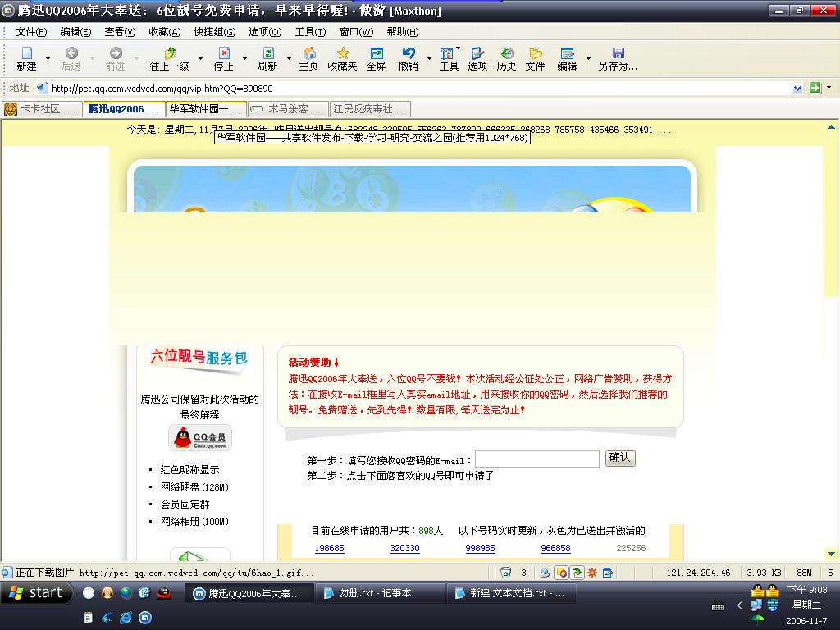The height and width of the screenshot is (630, 840).
Task: Toggle the popup blocker icon in status bar
Action: point(562,573)
